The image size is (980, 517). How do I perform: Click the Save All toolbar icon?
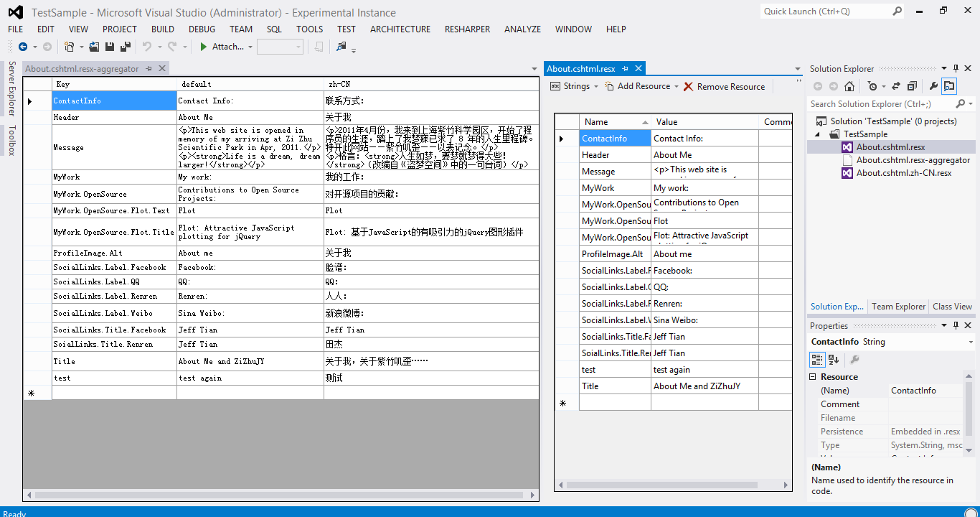pyautogui.click(x=126, y=47)
